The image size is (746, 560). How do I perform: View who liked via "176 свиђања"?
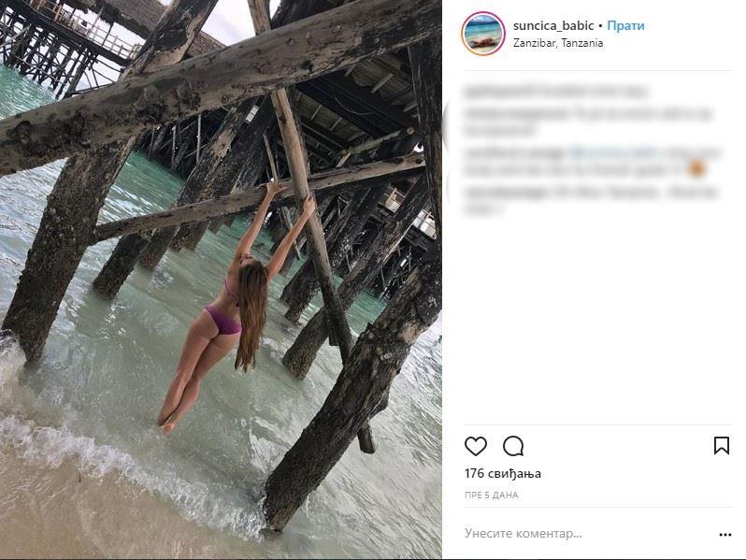click(503, 474)
